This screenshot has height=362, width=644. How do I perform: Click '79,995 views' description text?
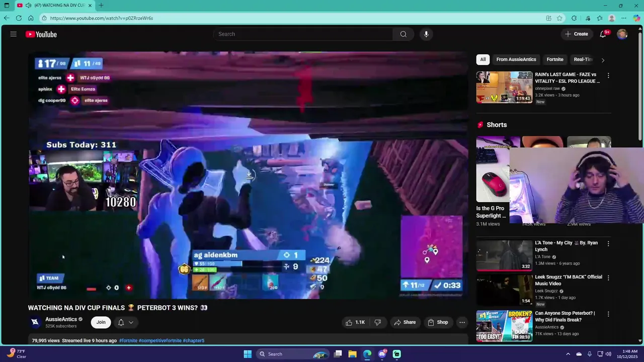coord(46,340)
